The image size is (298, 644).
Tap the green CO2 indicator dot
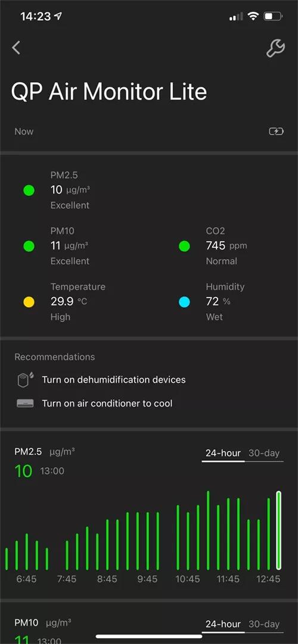tap(185, 246)
